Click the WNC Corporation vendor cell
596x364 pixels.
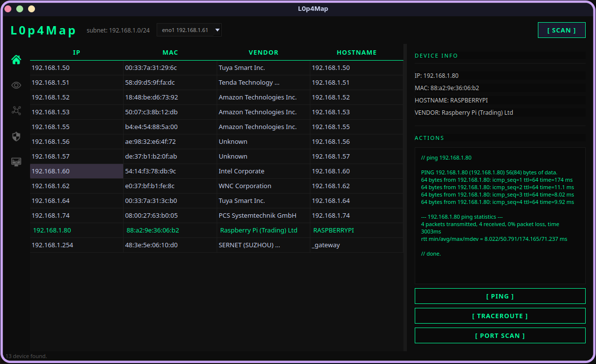click(264, 186)
